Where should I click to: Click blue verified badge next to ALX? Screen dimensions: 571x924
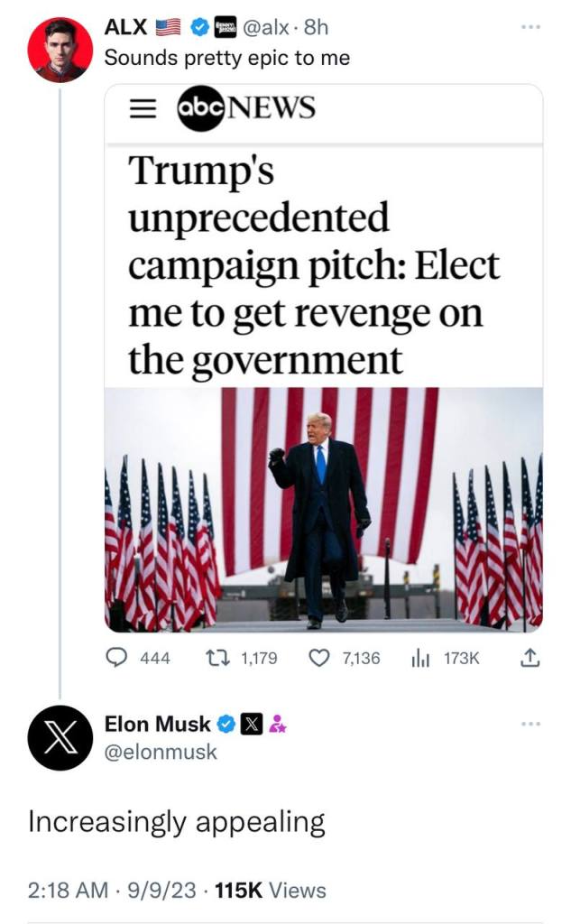pos(198,28)
